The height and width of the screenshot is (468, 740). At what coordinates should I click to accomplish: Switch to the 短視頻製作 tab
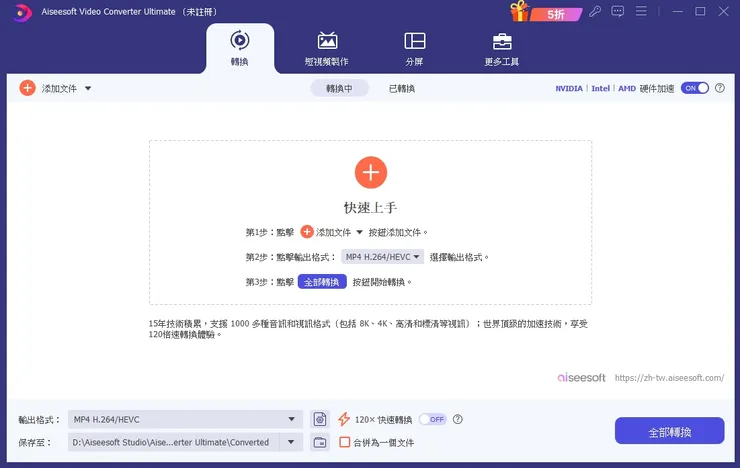pyautogui.click(x=327, y=48)
